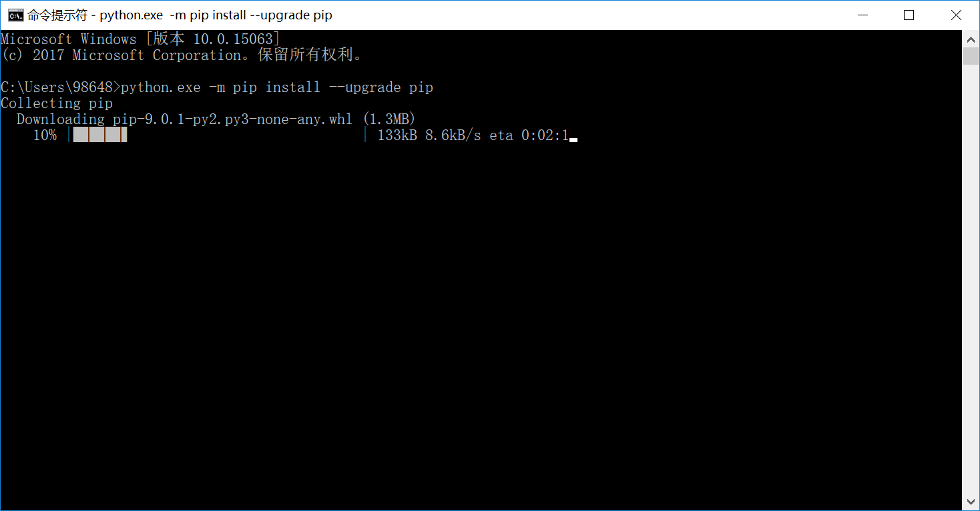Click the blinking text cursor after eta
Screen dimensions: 980x511
(573, 140)
